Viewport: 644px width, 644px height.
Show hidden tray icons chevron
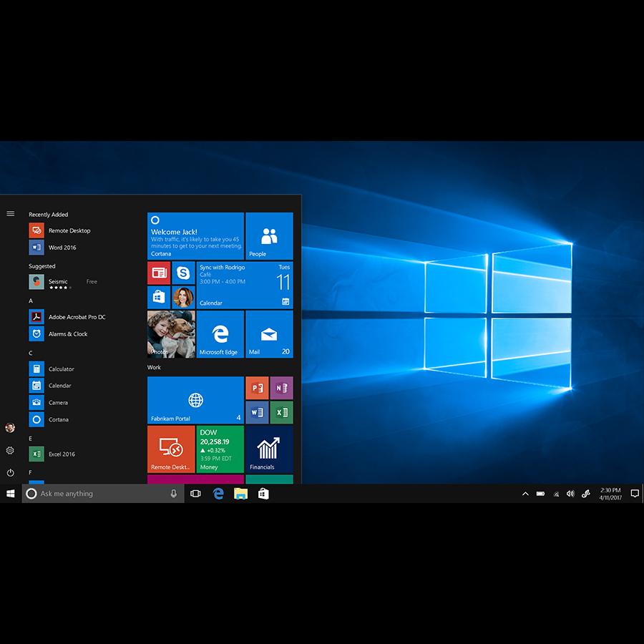pos(525,494)
